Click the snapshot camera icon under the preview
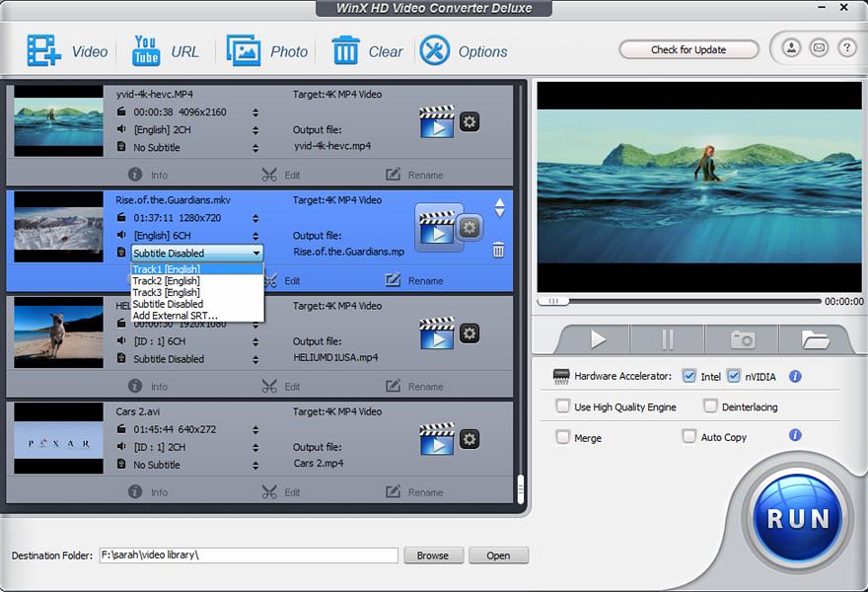 tap(744, 338)
